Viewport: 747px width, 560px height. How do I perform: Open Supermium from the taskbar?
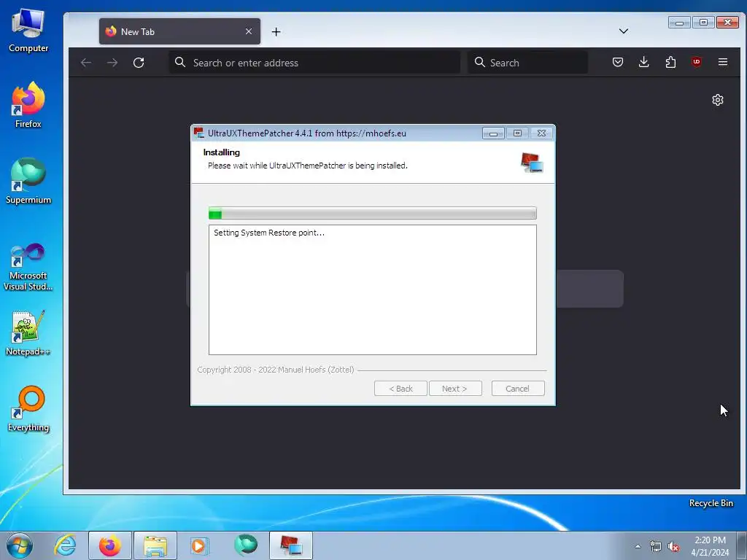click(x=246, y=545)
